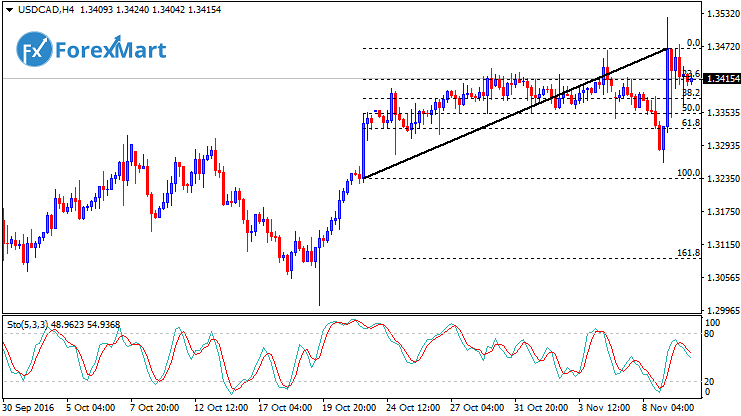Click the stochastic 80 level axis label
This screenshot has height=416, width=741.
(710, 335)
